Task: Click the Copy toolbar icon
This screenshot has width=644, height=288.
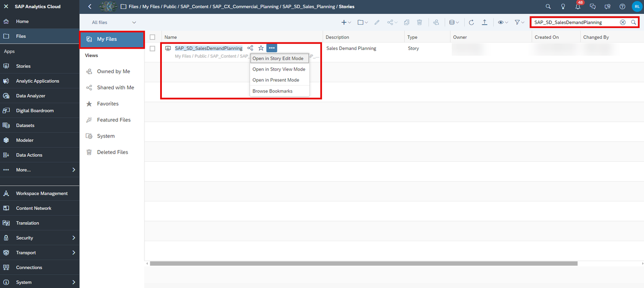Action: (407, 22)
